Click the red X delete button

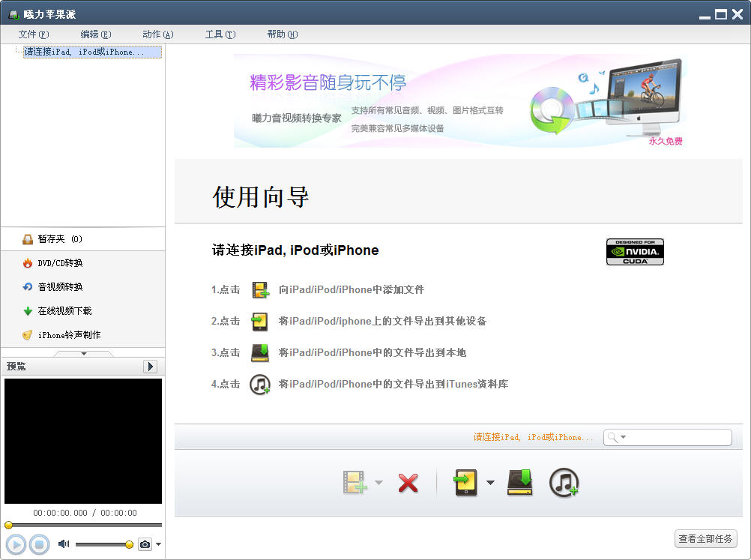[408, 483]
